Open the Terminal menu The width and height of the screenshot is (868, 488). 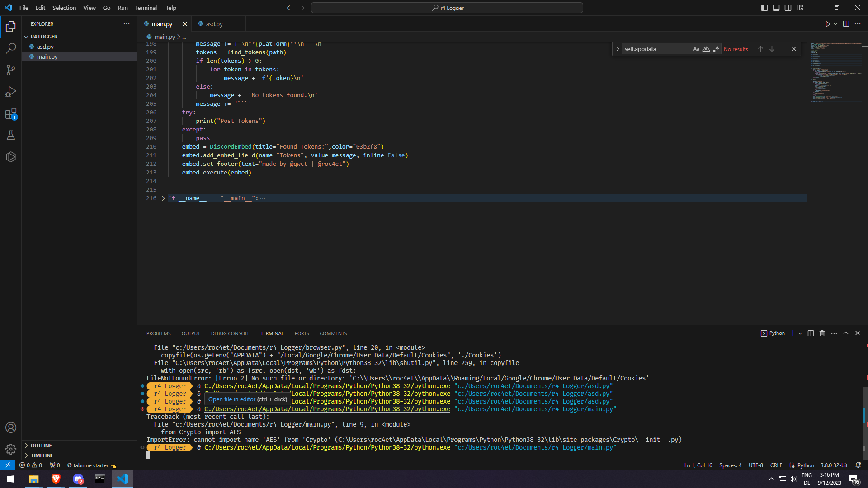pos(146,8)
